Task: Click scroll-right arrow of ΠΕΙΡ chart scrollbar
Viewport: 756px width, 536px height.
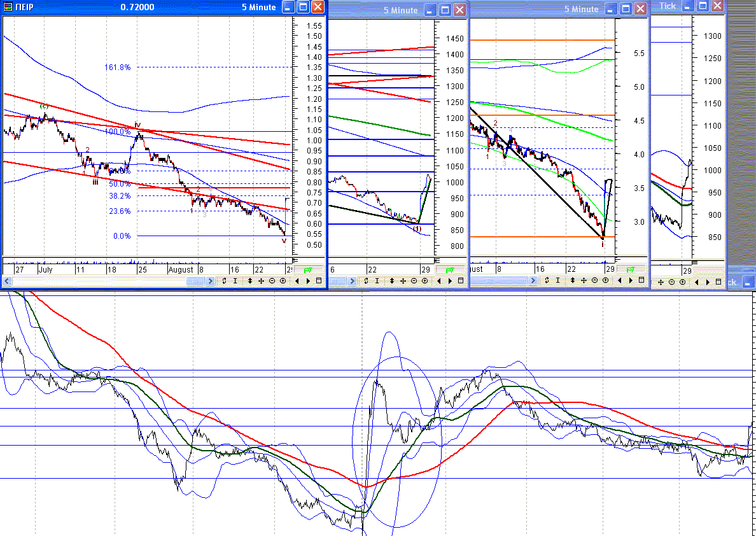Action: tap(210, 281)
